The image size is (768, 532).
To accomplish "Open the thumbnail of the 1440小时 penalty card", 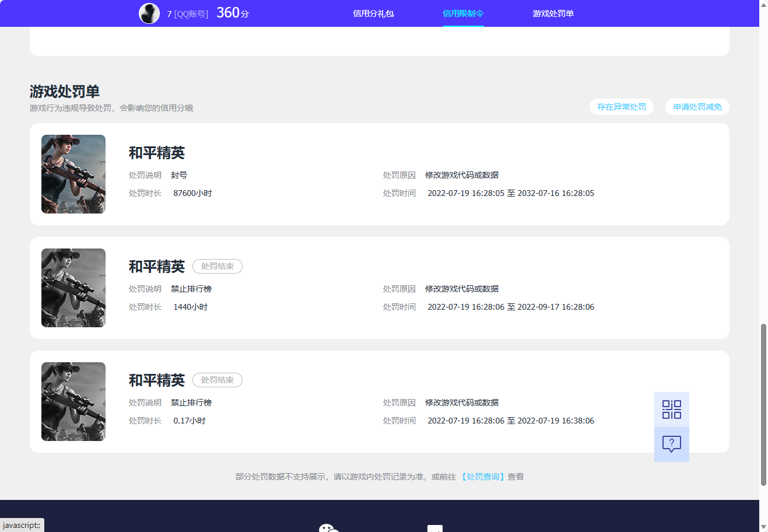I will coord(73,288).
